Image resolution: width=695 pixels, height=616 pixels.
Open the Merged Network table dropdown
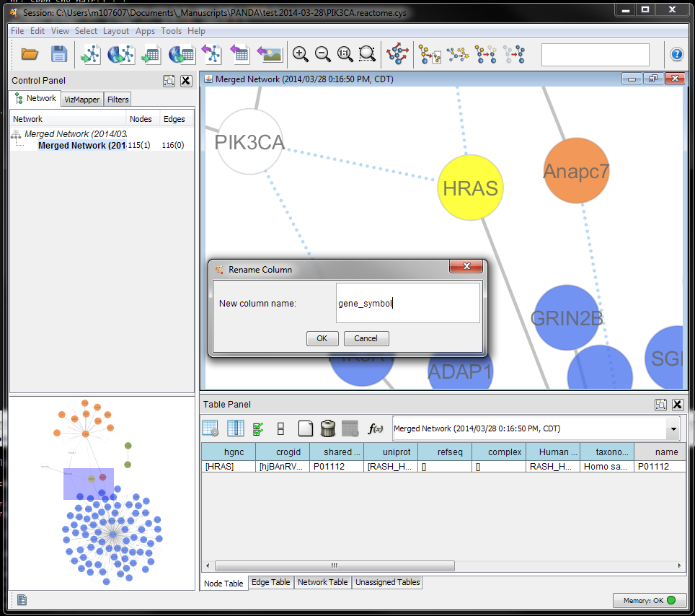[673, 428]
